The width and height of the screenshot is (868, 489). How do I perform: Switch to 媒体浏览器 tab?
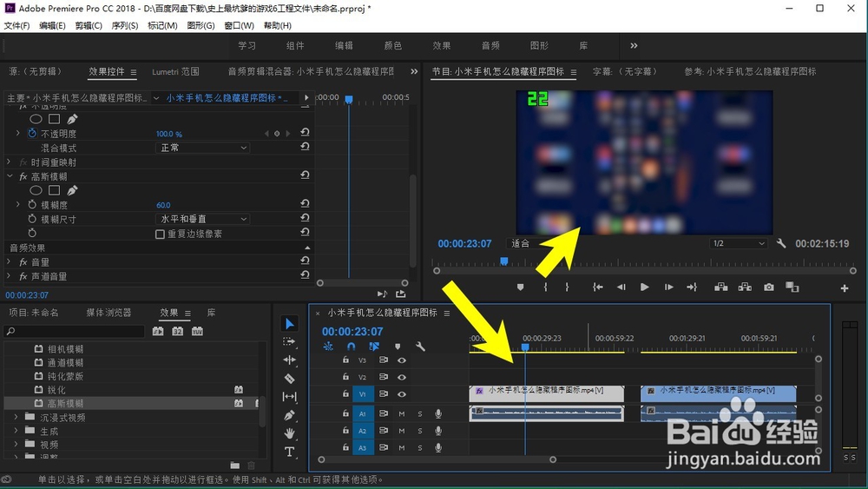[x=109, y=313]
